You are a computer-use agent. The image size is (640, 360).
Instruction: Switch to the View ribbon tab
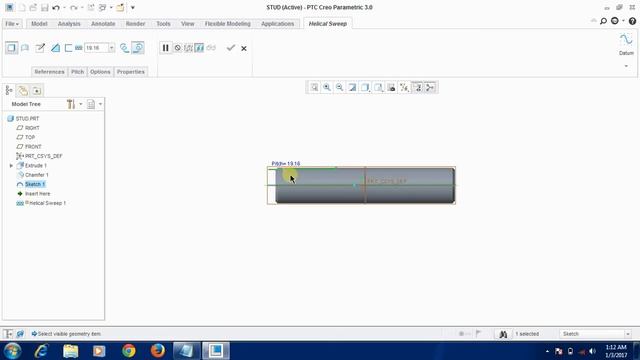click(187, 24)
